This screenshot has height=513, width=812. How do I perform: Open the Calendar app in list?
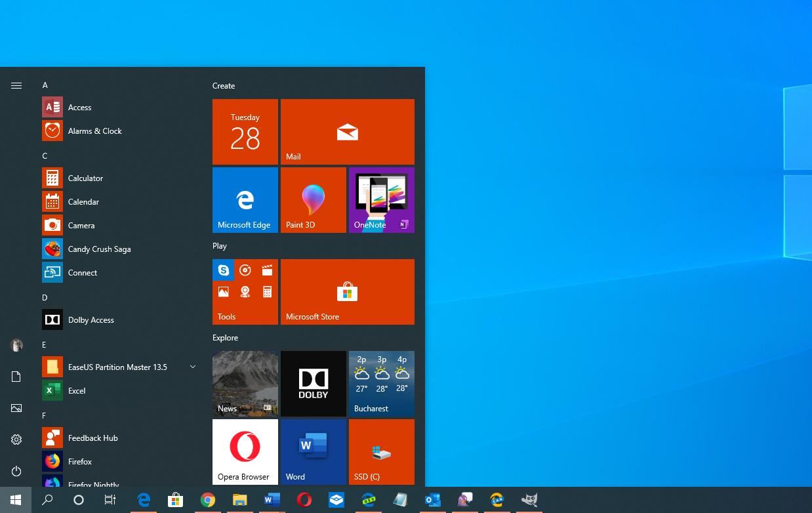(118, 202)
